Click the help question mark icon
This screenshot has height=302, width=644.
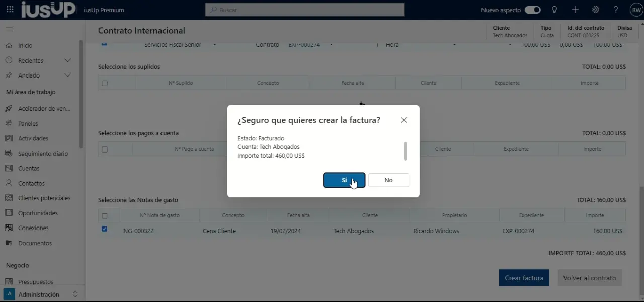click(616, 10)
